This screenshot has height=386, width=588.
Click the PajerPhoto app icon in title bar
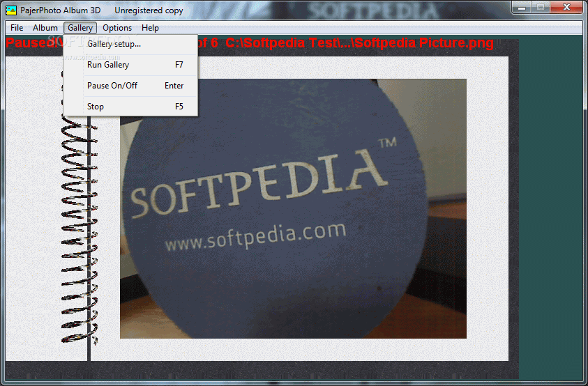pyautogui.click(x=11, y=10)
